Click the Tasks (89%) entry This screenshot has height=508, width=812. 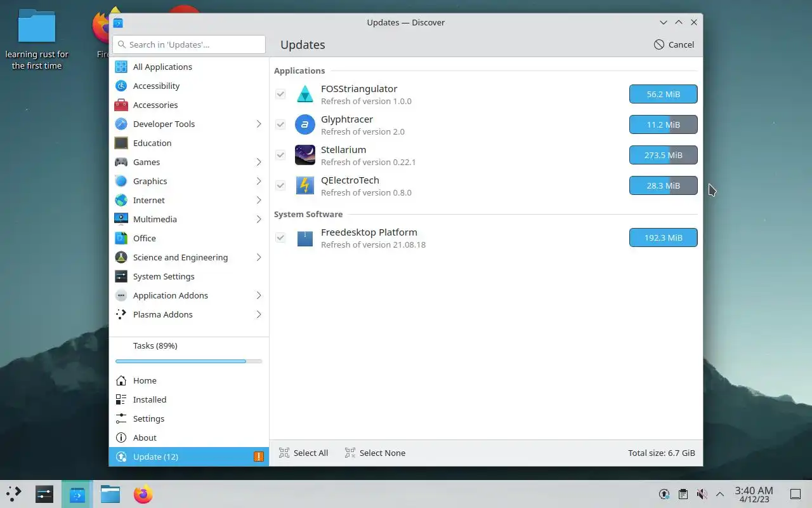pyautogui.click(x=189, y=346)
